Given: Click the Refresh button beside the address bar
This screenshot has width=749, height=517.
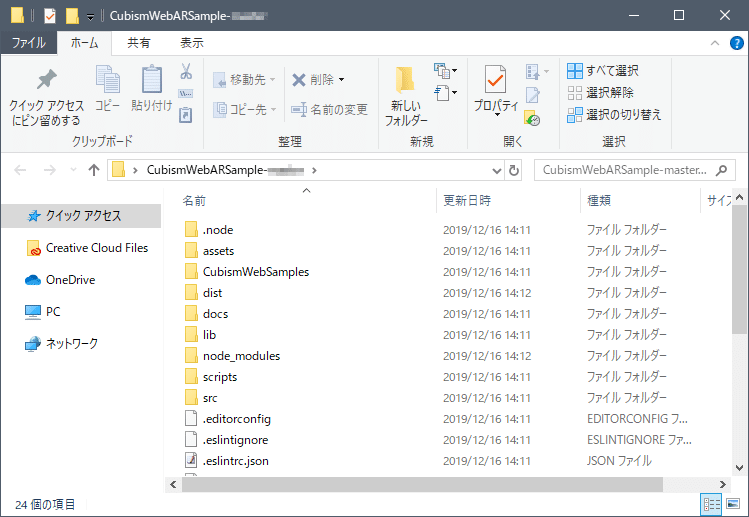Looking at the screenshot, I should click(514, 170).
